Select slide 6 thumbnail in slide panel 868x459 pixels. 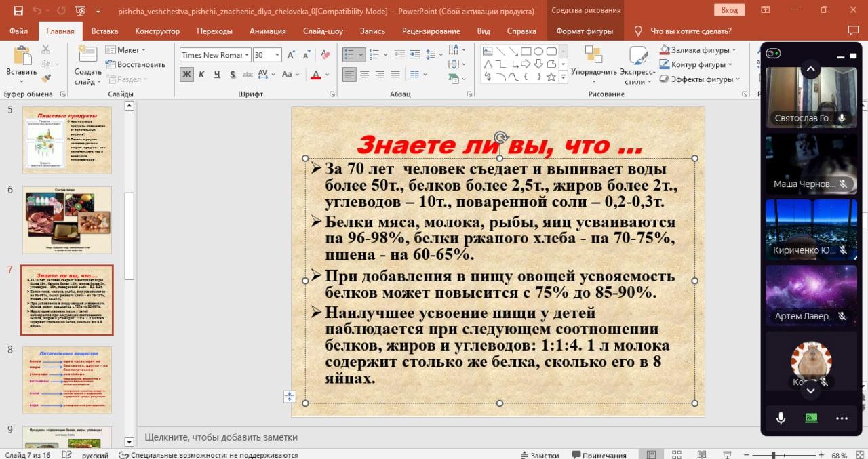pos(67,220)
